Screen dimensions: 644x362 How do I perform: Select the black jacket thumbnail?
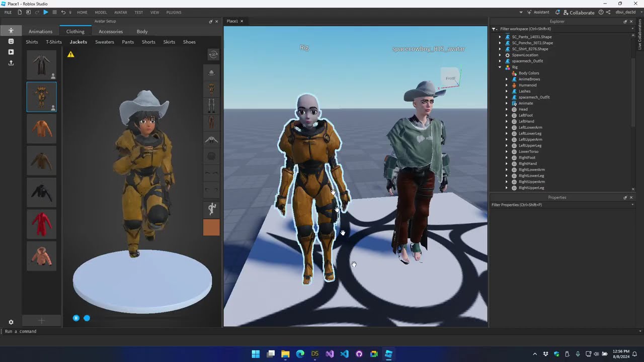pyautogui.click(x=41, y=193)
